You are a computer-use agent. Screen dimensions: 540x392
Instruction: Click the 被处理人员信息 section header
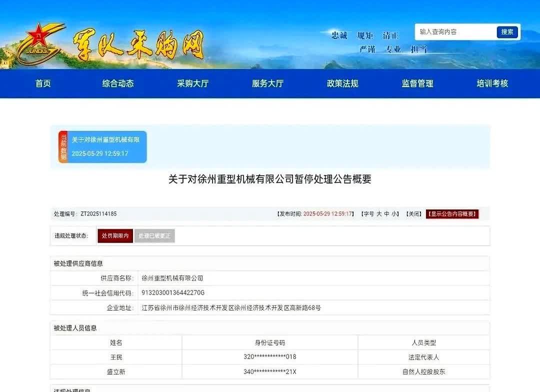point(75,328)
